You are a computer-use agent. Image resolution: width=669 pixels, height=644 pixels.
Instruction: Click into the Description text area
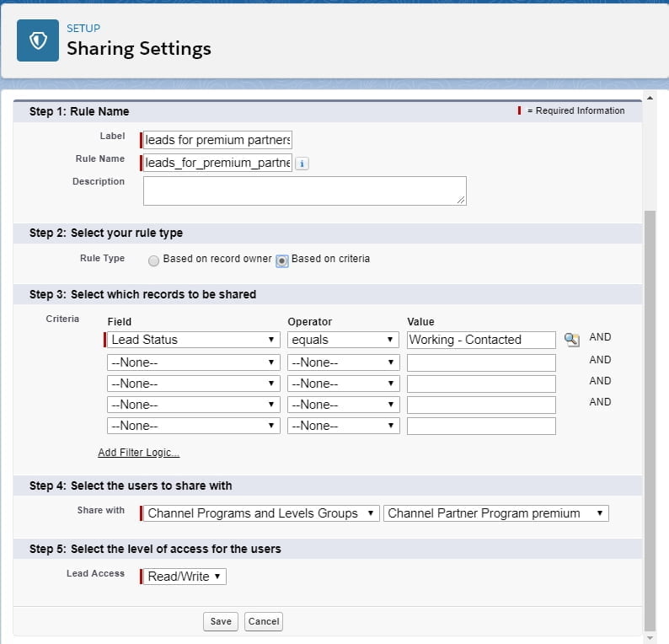(305, 191)
